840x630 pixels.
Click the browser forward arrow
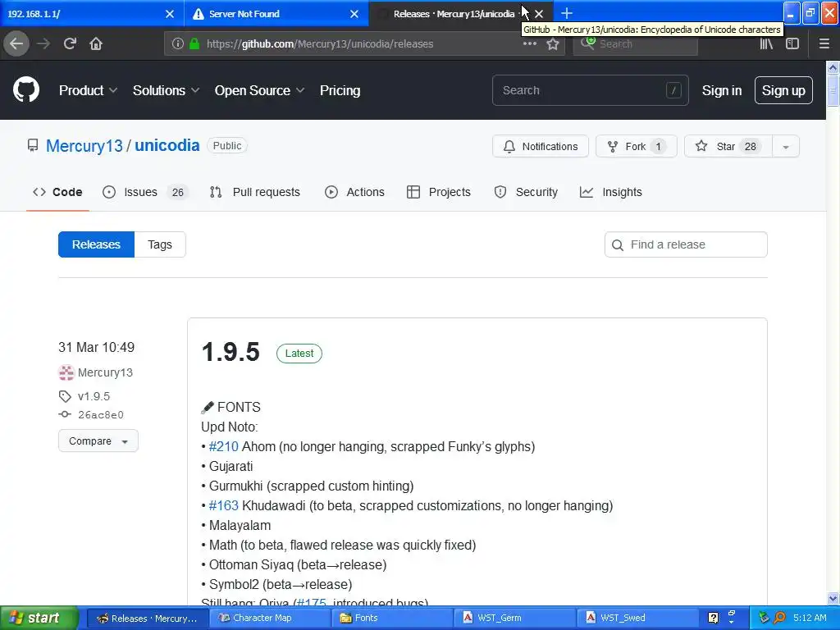point(44,43)
